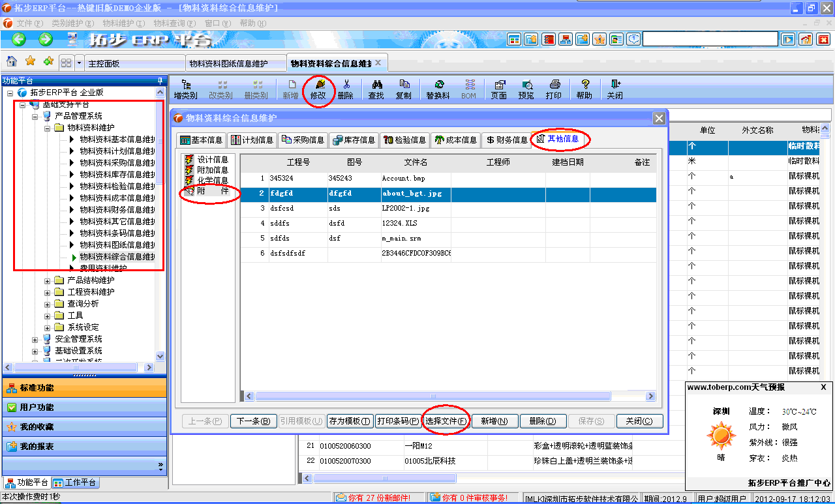This screenshot has height=504, width=835.
Task: Collapse the 产品管理系统 tree node
Action: (x=35, y=116)
